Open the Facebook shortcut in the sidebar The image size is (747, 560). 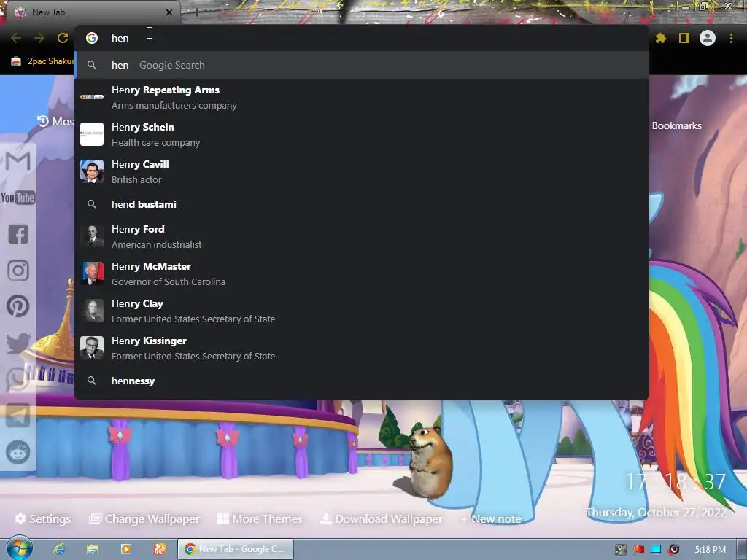(18, 234)
